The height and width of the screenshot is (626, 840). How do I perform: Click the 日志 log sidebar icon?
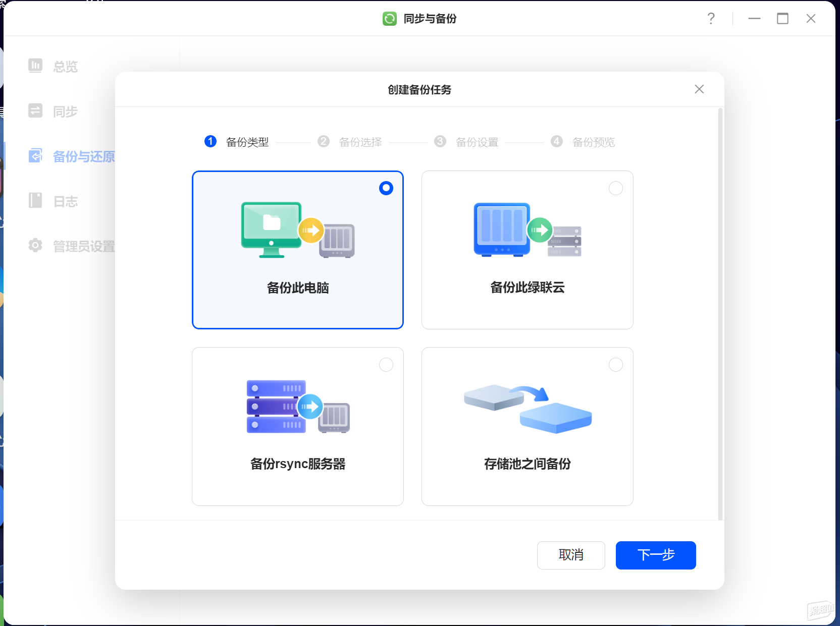(x=35, y=201)
